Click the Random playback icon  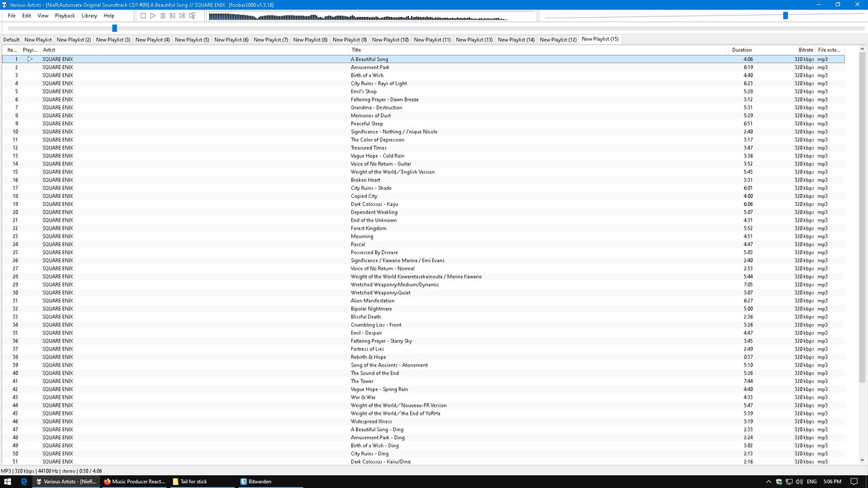coord(192,16)
